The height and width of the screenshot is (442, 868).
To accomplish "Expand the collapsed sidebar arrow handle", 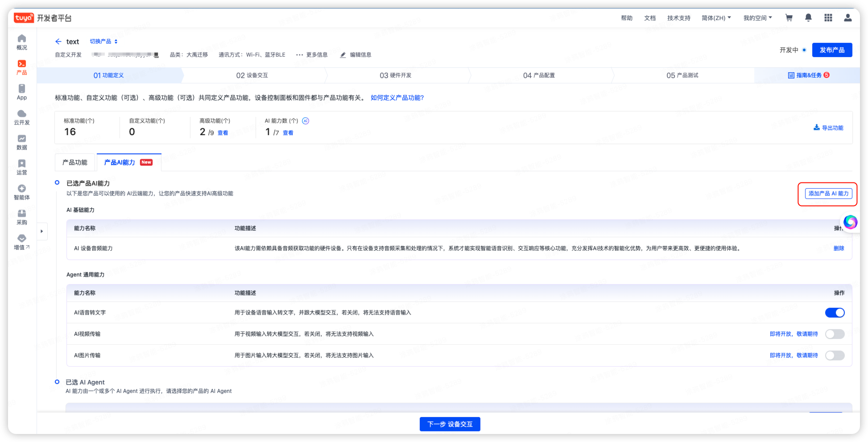I will pyautogui.click(x=42, y=231).
